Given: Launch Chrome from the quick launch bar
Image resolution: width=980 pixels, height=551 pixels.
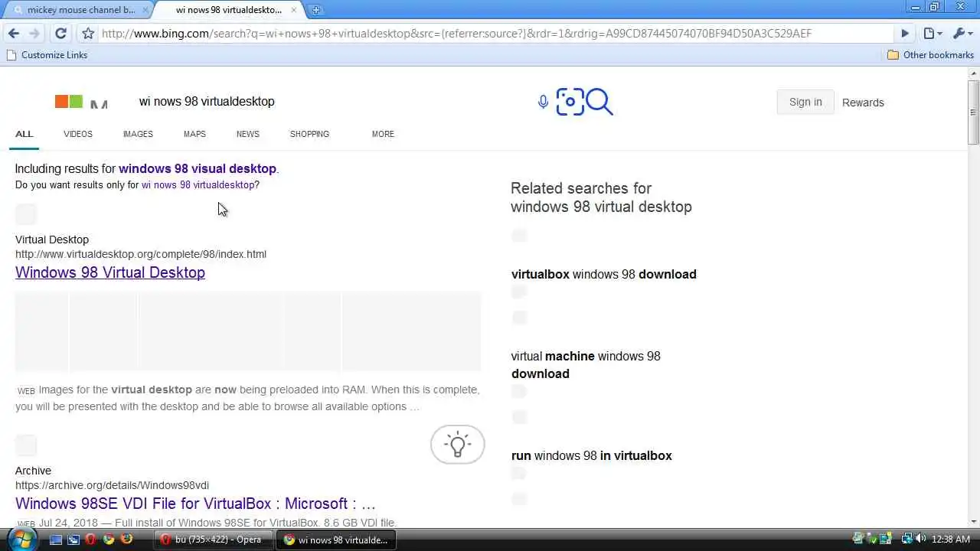Looking at the screenshot, I should [x=109, y=540].
